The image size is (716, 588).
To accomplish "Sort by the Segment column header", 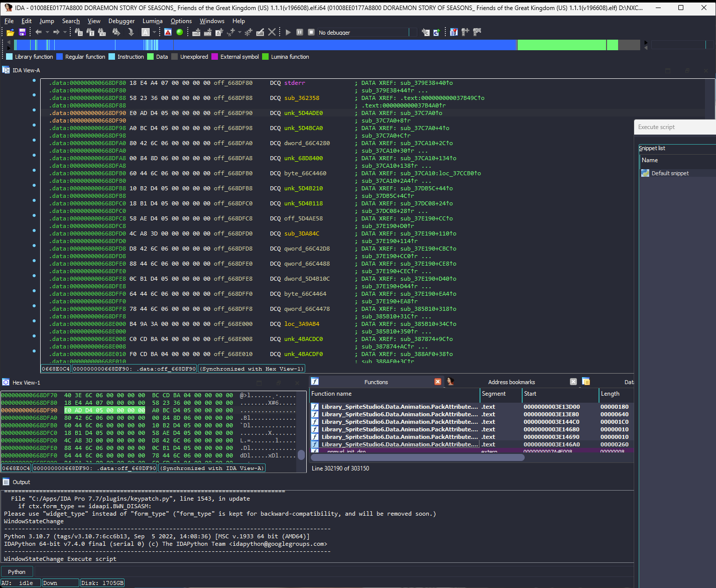I will pyautogui.click(x=501, y=394).
